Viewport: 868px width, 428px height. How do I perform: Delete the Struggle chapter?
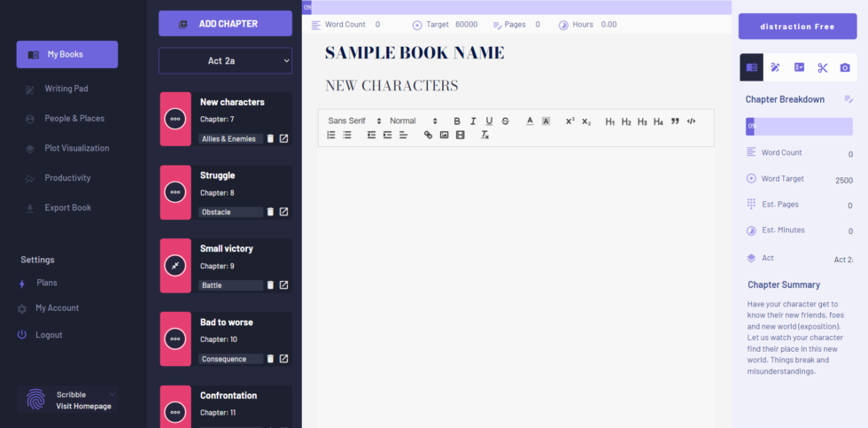(270, 212)
